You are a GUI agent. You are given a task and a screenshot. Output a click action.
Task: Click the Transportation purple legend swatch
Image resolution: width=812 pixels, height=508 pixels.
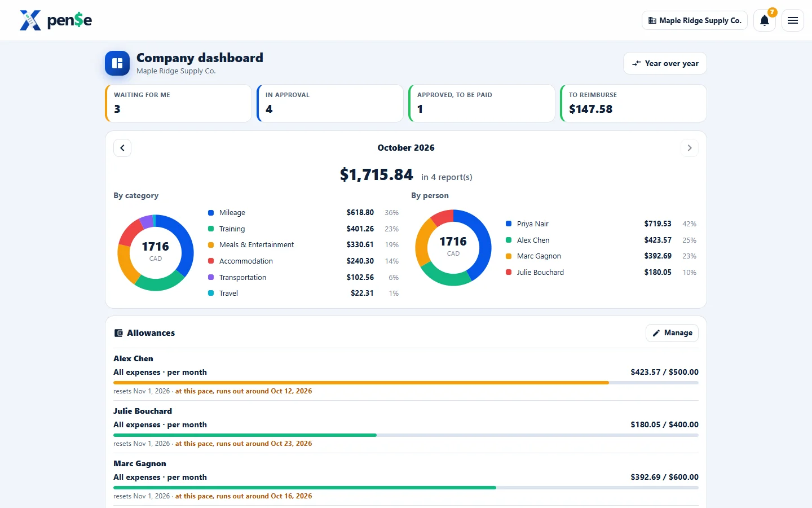[x=211, y=277]
